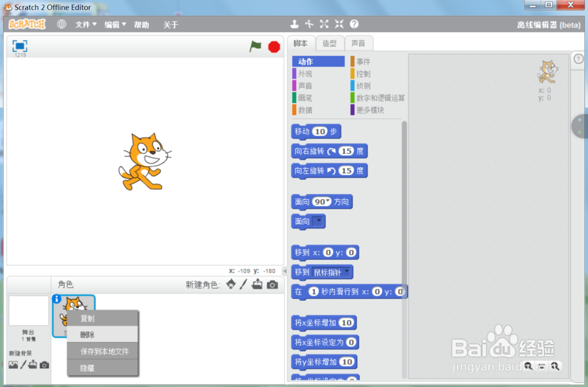The width and height of the screenshot is (588, 387).
Task: Upload sprite from file icon
Action: (x=258, y=284)
